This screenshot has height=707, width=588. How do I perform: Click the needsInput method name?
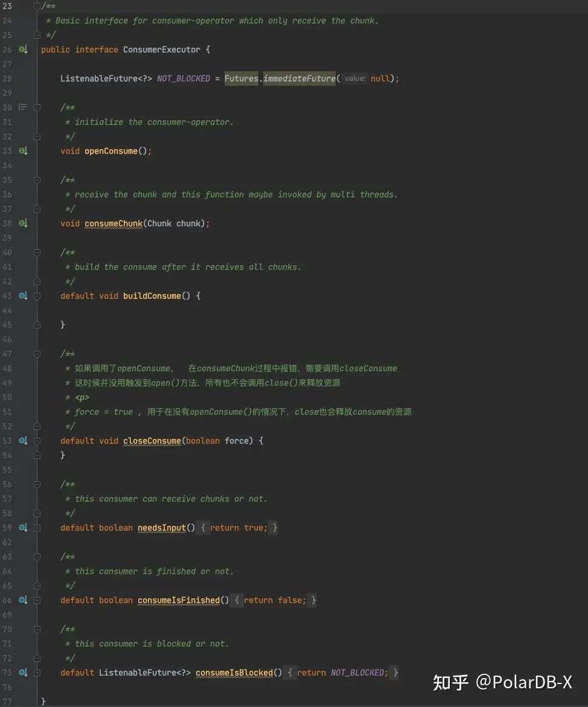point(161,528)
